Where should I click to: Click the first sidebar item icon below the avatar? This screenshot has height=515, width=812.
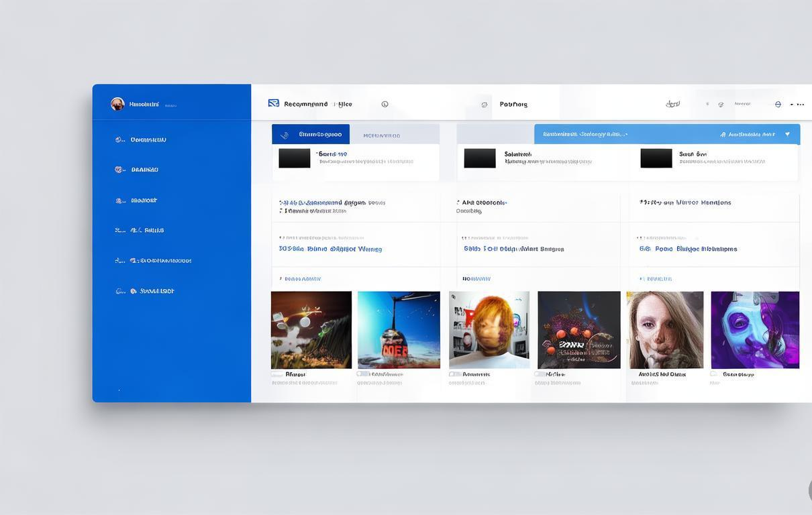pyautogui.click(x=119, y=139)
